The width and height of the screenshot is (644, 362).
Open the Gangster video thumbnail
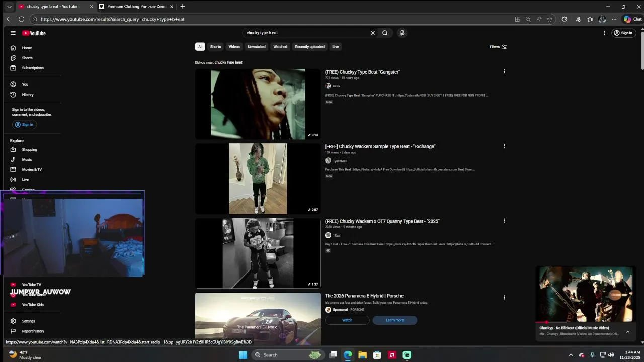coord(258,104)
